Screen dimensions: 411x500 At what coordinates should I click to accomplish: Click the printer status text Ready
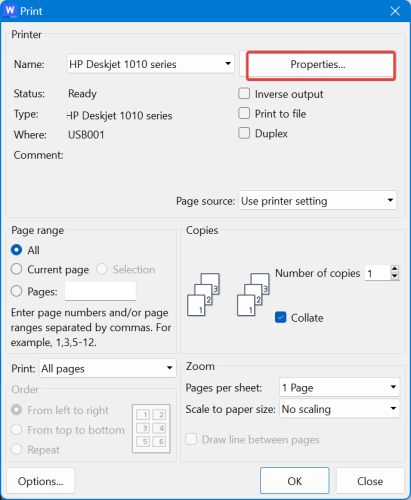pyautogui.click(x=82, y=94)
